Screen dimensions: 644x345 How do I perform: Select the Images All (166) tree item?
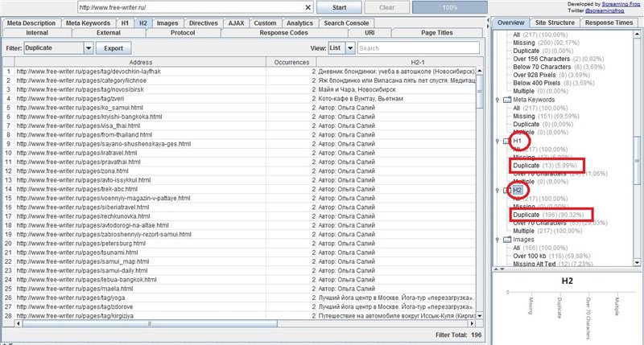pyautogui.click(x=540, y=248)
